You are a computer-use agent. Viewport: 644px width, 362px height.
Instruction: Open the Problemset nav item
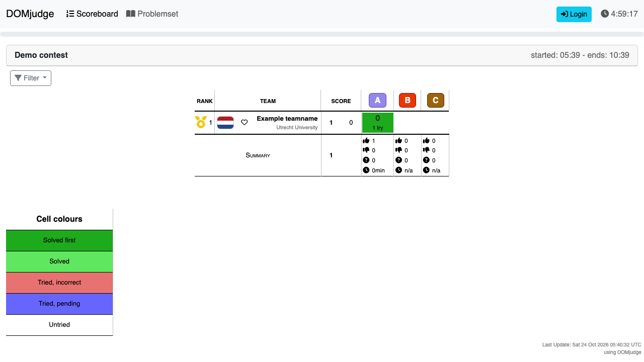click(152, 14)
